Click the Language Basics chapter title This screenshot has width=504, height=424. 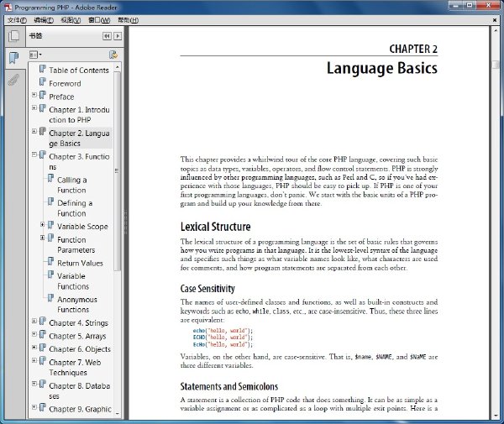382,68
